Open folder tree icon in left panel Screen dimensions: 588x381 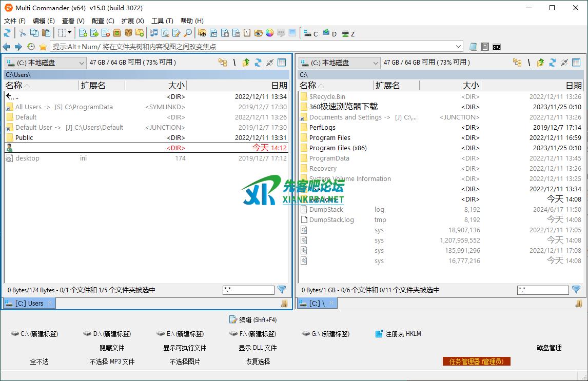coord(223,63)
